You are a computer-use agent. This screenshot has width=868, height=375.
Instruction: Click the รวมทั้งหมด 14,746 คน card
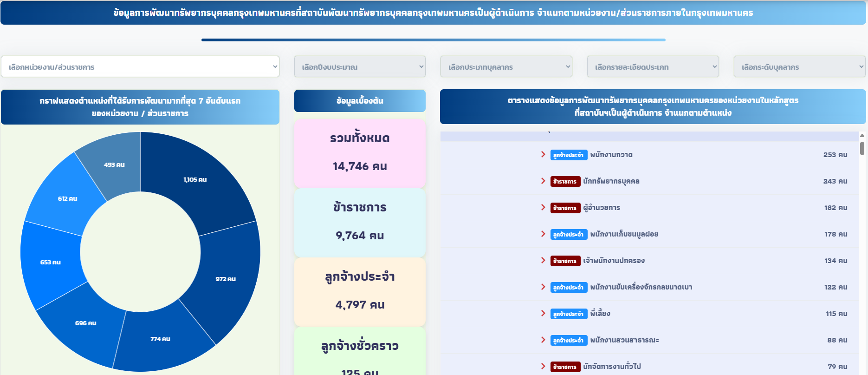coord(360,153)
